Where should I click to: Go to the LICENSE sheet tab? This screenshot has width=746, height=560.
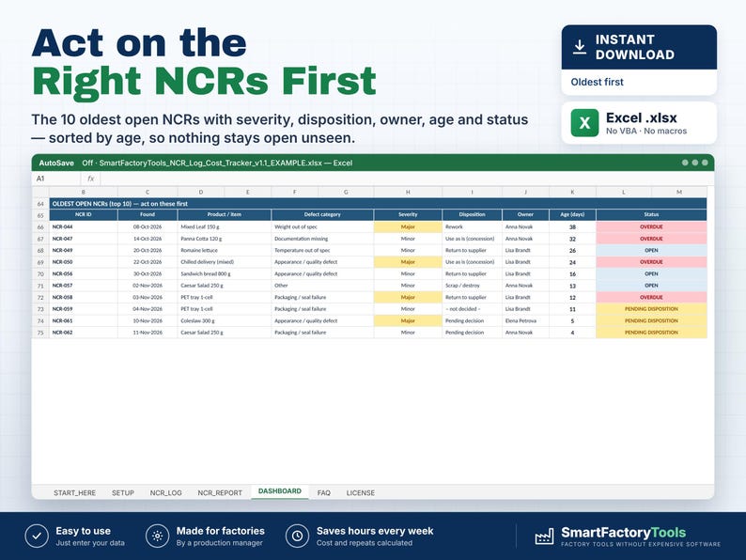(360, 493)
